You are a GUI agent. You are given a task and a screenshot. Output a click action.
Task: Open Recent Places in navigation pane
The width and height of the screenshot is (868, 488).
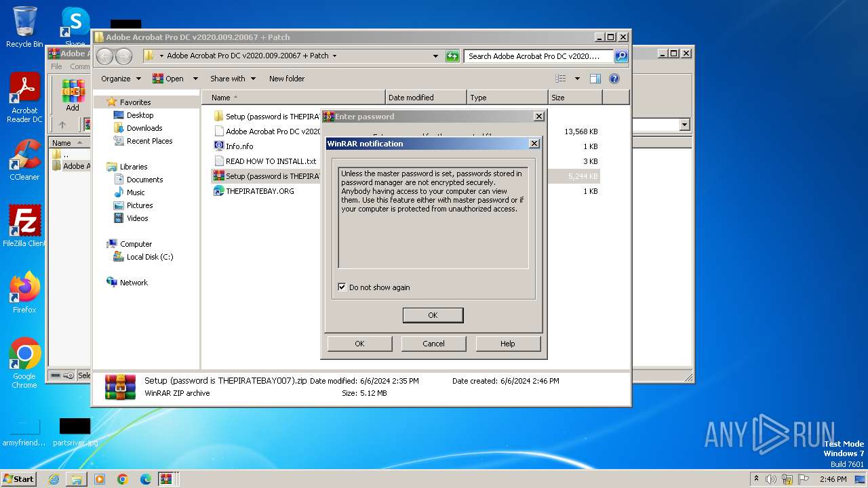pos(149,141)
